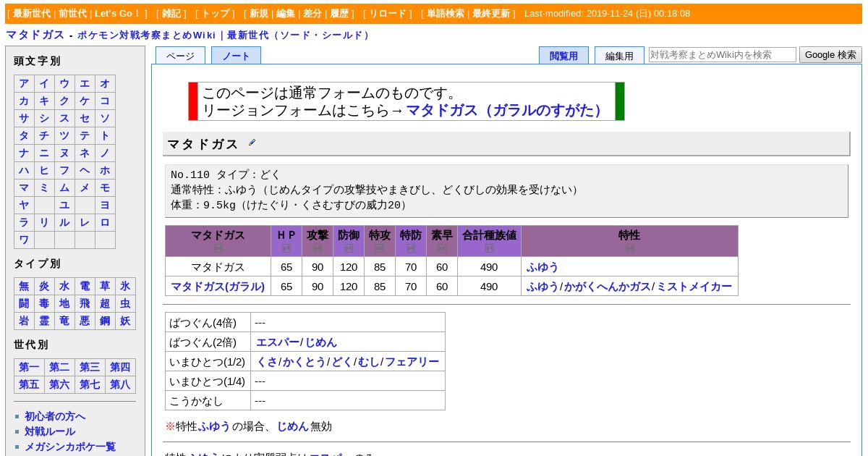The width and height of the screenshot is (868, 456).
Task: Click 履歴 in top menu bar
Action: (339, 14)
